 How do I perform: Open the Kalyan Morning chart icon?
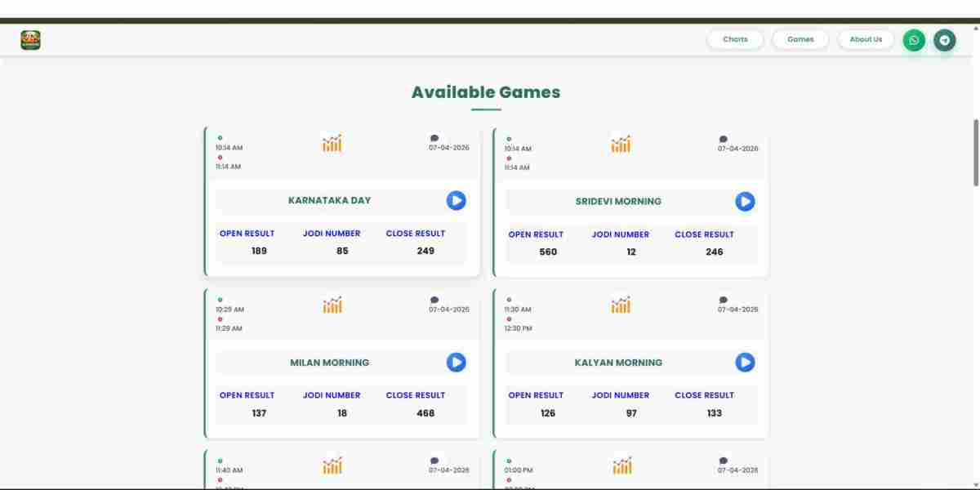[x=621, y=305]
